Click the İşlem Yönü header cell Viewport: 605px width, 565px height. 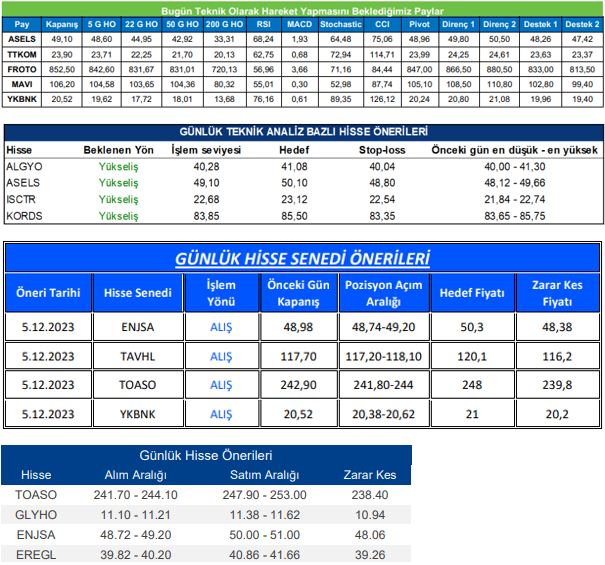(221, 293)
